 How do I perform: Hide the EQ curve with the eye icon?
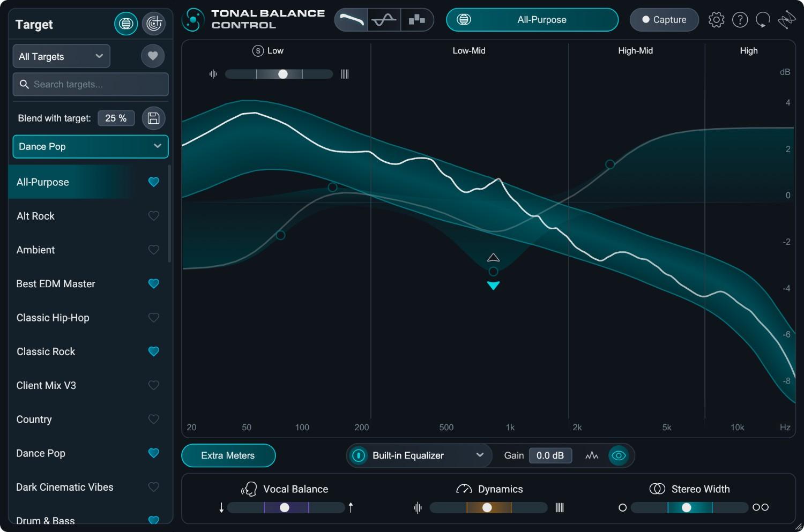[x=619, y=455]
